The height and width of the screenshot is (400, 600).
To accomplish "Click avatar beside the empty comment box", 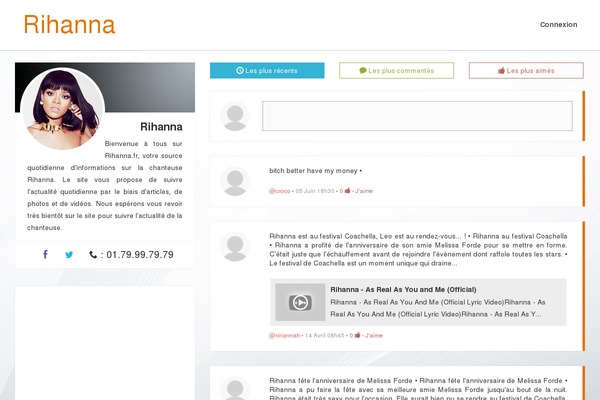I will (x=235, y=116).
